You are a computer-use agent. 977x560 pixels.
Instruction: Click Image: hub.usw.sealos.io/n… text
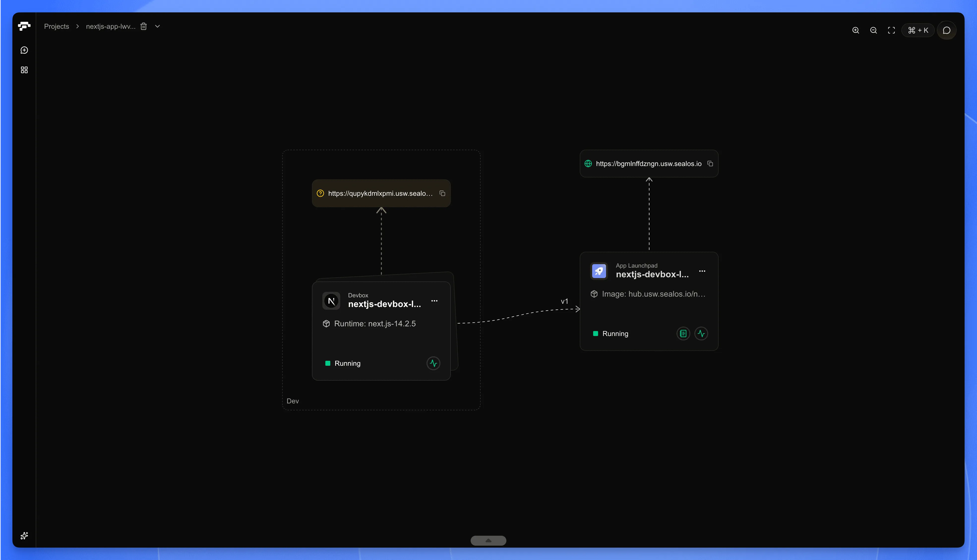(653, 294)
